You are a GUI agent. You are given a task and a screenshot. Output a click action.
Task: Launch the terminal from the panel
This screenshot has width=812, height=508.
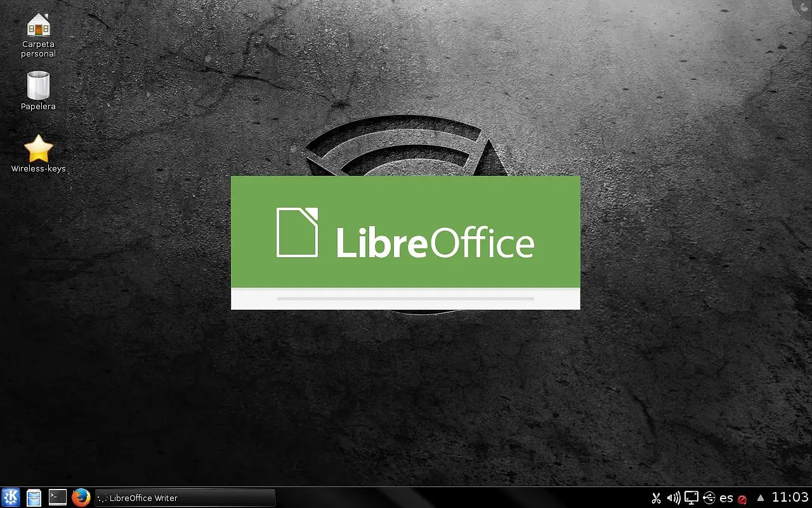tap(58, 497)
